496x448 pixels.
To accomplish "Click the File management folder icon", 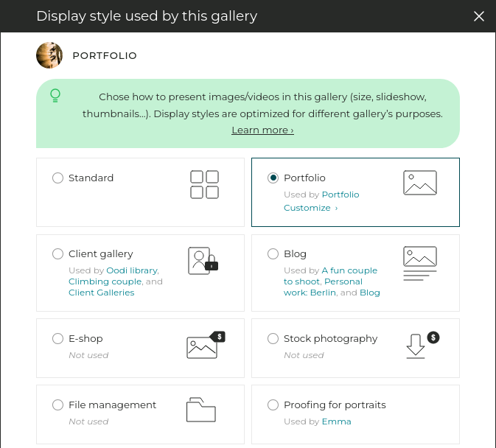I will (x=200, y=410).
